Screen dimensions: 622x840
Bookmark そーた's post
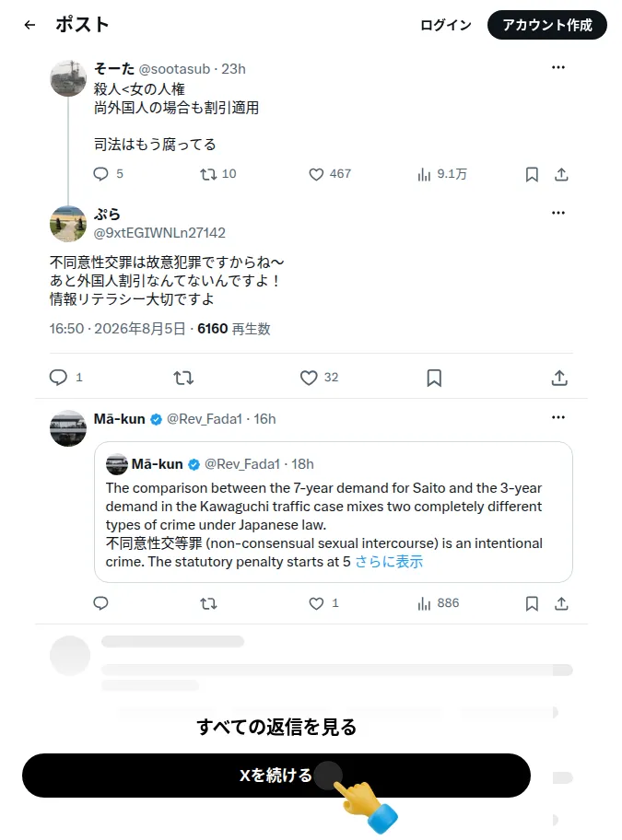(x=532, y=174)
